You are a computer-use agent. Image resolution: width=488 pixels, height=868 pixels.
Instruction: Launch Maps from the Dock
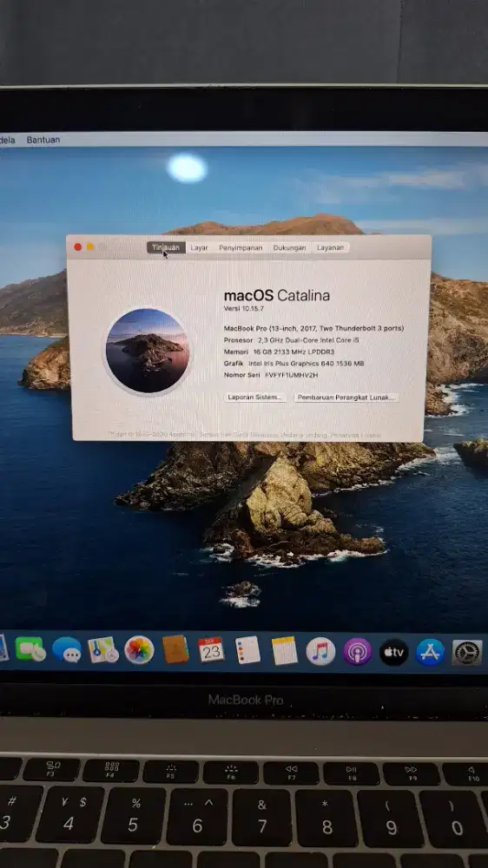click(x=103, y=649)
